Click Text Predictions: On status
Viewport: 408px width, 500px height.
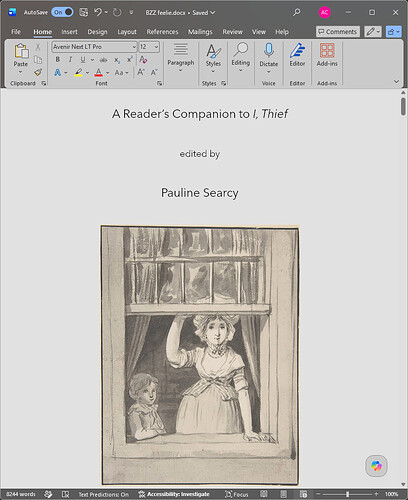point(104,494)
